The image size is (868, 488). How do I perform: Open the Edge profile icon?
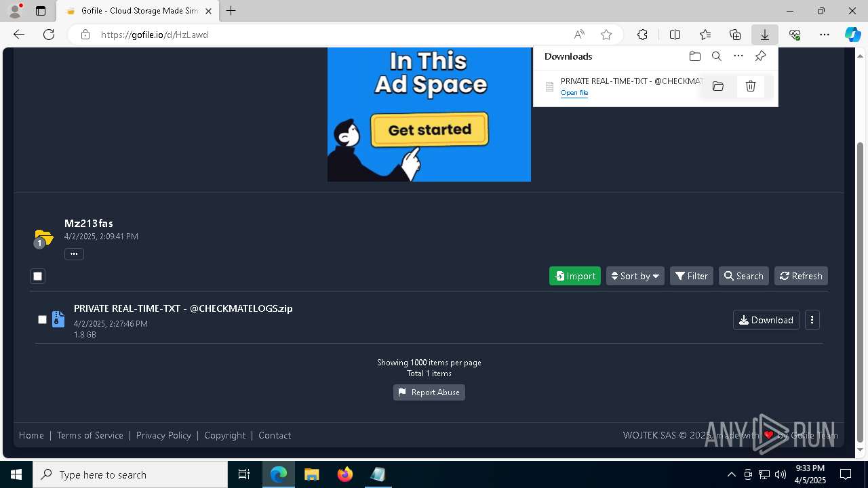pyautogui.click(x=15, y=11)
